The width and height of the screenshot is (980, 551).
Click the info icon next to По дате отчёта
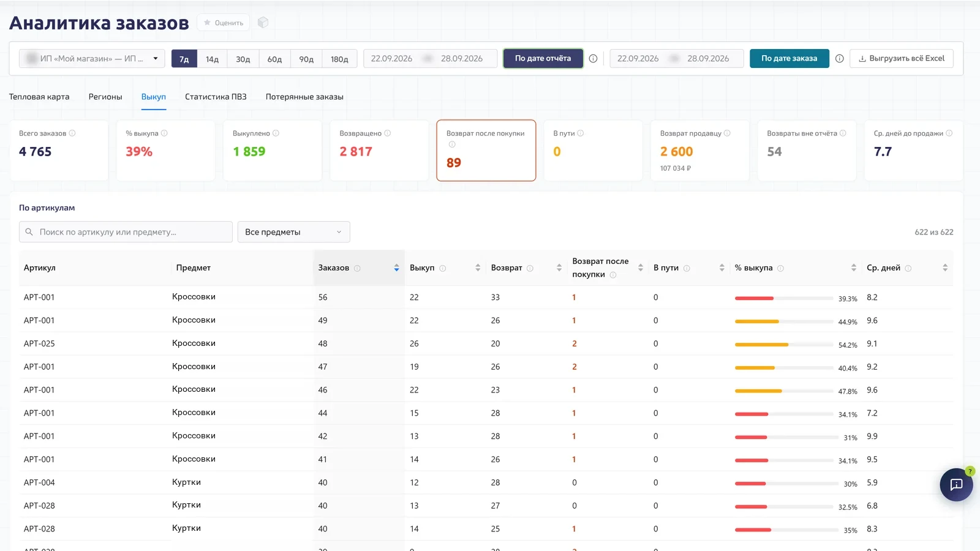(593, 59)
